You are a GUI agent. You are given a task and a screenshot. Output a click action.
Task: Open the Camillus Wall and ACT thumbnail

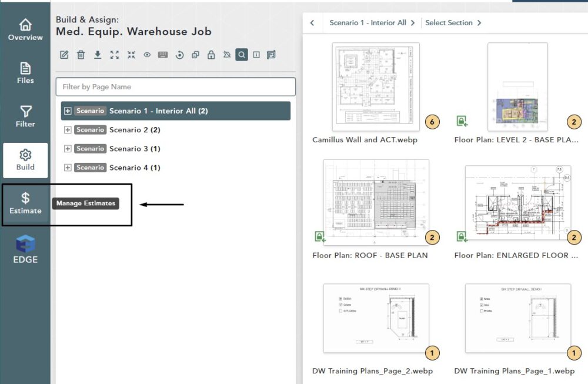coord(376,86)
